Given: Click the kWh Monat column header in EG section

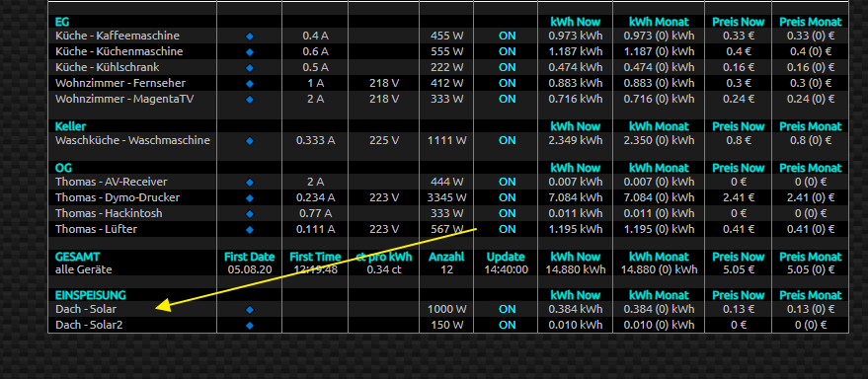Looking at the screenshot, I should tap(659, 22).
